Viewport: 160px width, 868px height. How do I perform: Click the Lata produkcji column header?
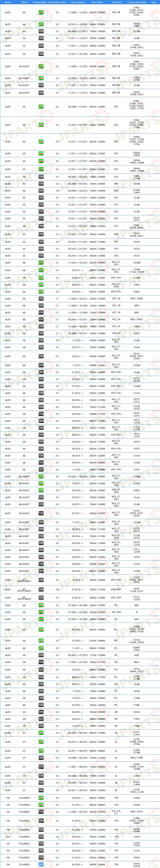[78, 2]
